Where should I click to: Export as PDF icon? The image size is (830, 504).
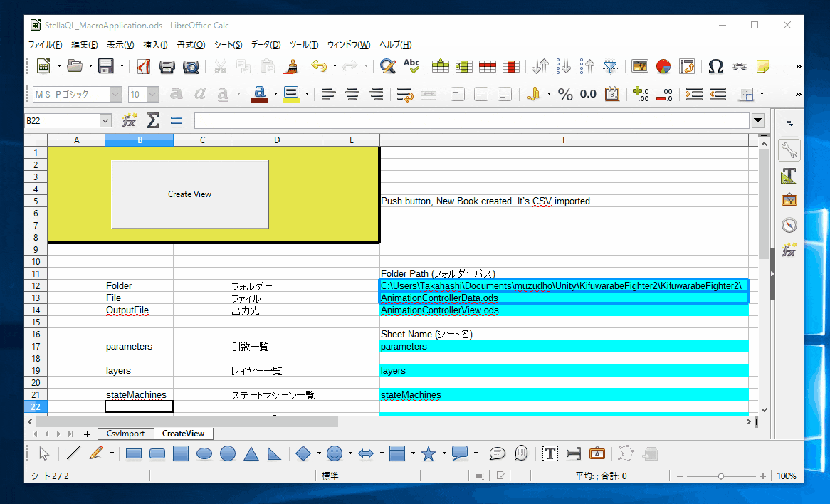pyautogui.click(x=144, y=66)
